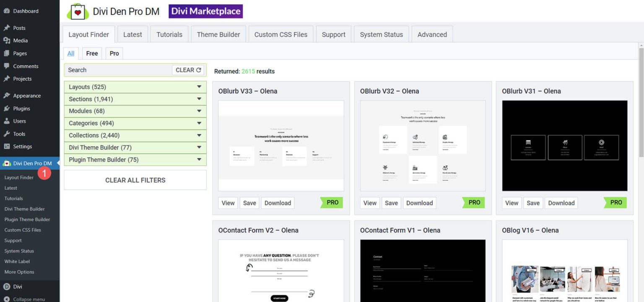Select the Appearance paintbrush icon
This screenshot has width=644, height=302.
[x=6, y=95]
